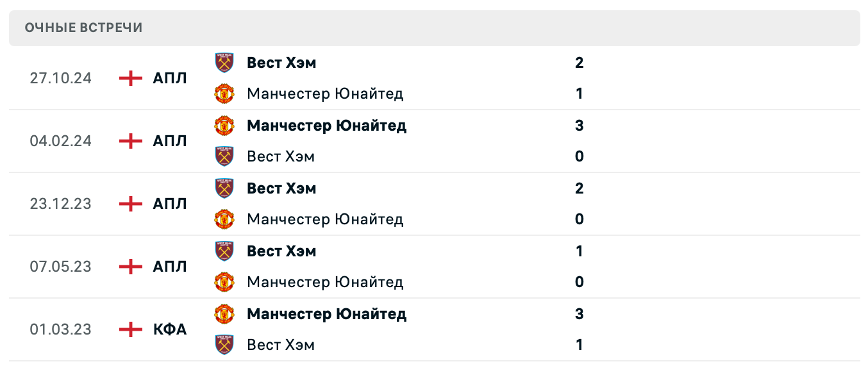Click the West Ham crest in the 04.02.24 row
Image resolution: width=868 pixels, height=373 pixels.
[224, 156]
